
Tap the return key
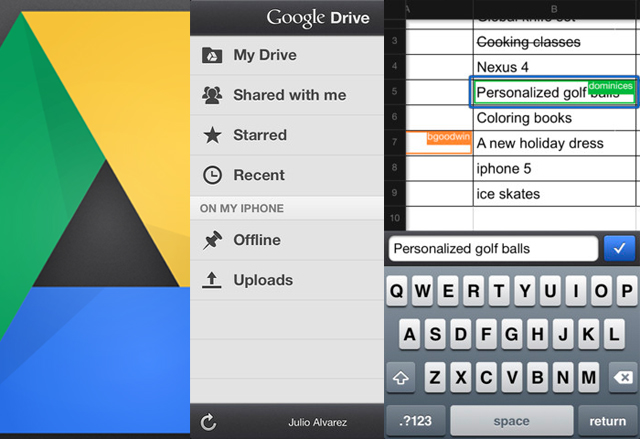607,421
